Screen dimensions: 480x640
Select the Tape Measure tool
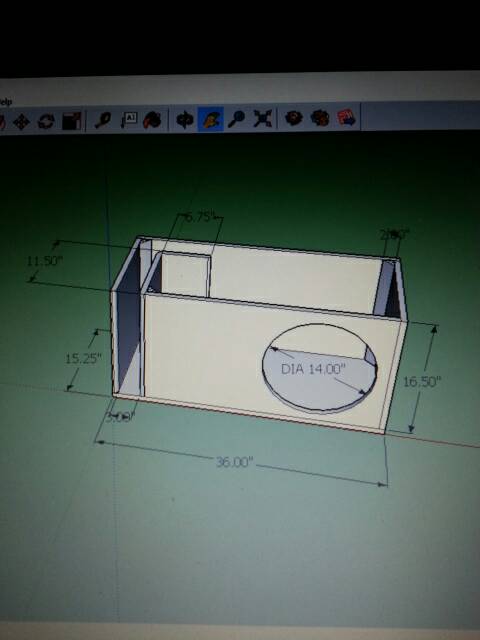tap(102, 120)
